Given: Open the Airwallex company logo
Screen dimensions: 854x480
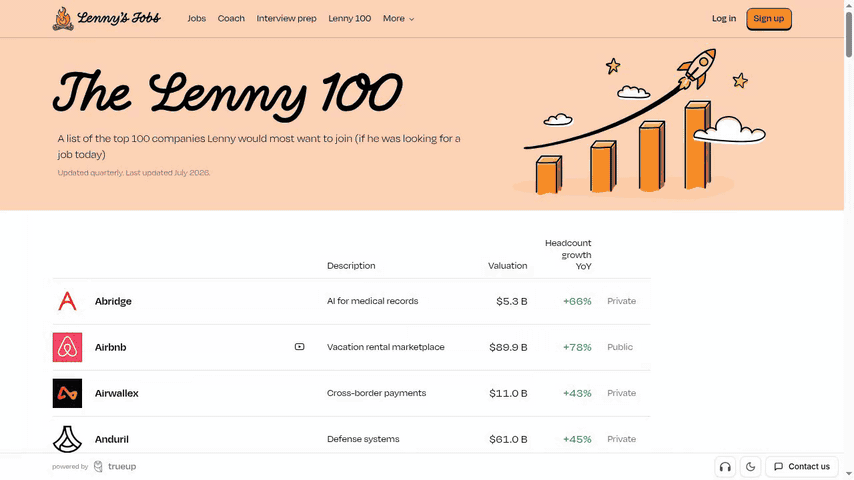Looking at the screenshot, I should (67, 393).
